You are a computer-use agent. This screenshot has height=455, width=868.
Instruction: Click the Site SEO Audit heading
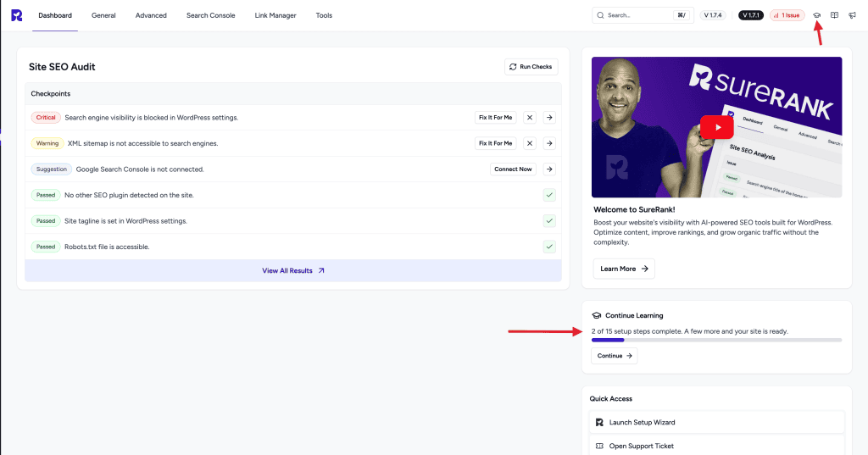62,67
